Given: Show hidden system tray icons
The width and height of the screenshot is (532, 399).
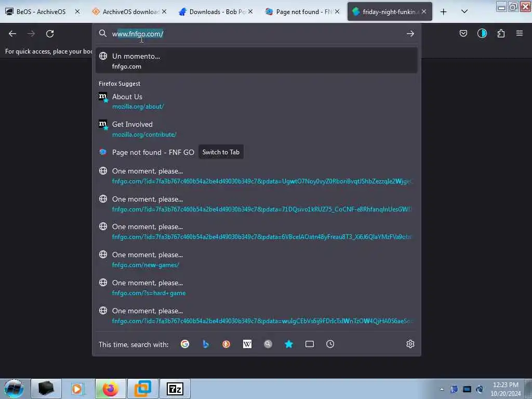Looking at the screenshot, I should [442, 389].
